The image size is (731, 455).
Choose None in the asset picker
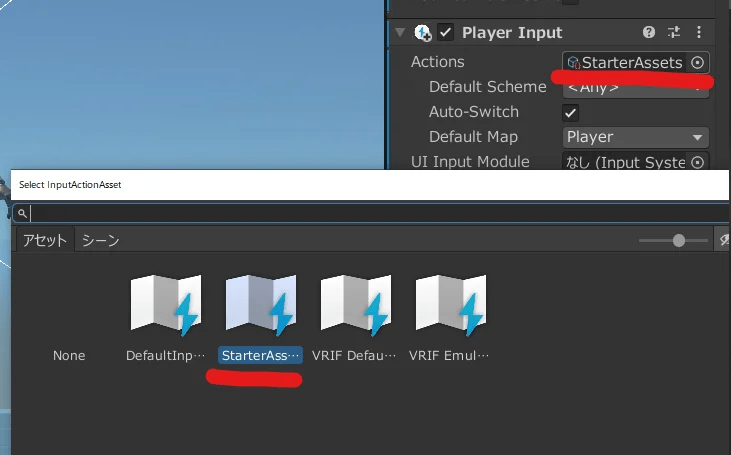tap(69, 356)
